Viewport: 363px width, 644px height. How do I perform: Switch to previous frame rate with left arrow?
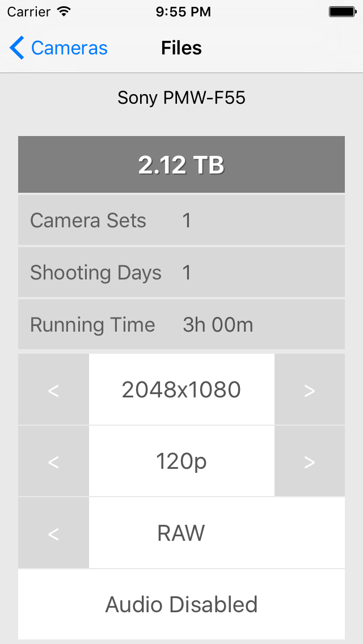tap(53, 461)
